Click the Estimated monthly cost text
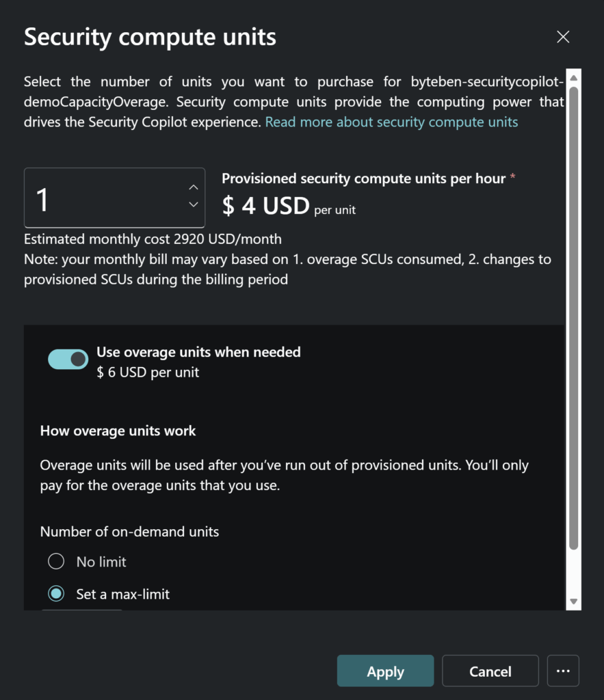The width and height of the screenshot is (604, 700). 153,239
